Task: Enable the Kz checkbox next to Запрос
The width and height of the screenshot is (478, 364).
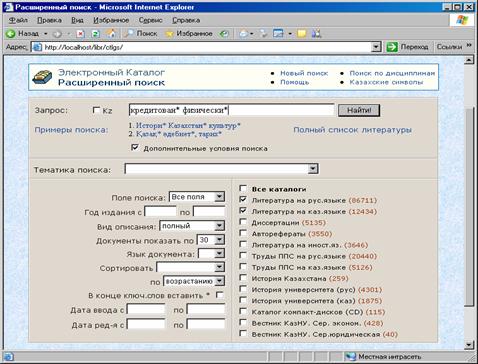Action: coord(96,110)
